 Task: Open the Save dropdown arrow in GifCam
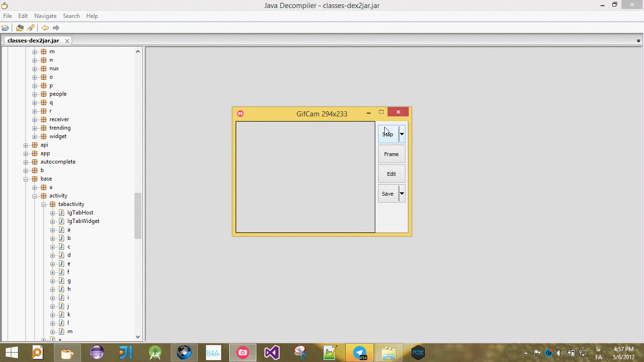point(402,193)
